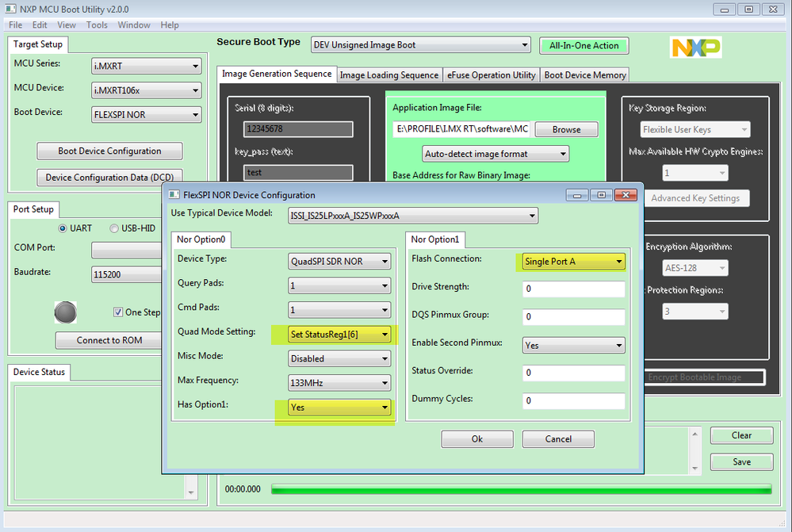The height and width of the screenshot is (532, 792).
Task: Click the key_pass text input field
Action: (x=298, y=172)
